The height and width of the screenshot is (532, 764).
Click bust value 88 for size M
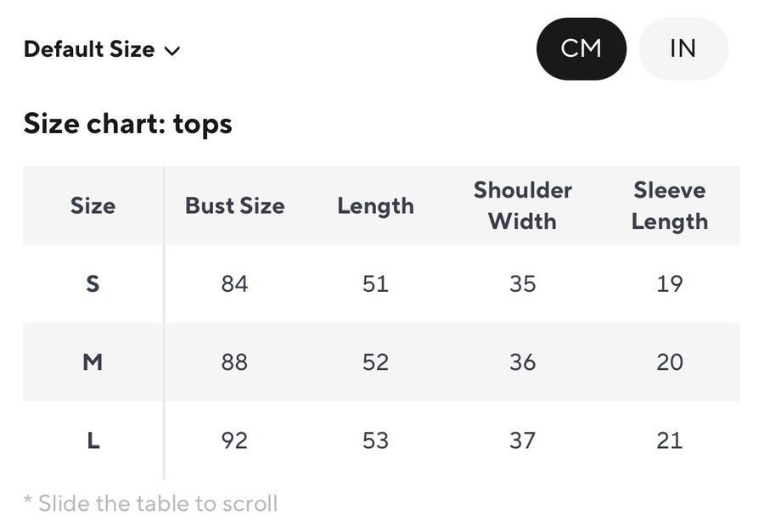234,362
